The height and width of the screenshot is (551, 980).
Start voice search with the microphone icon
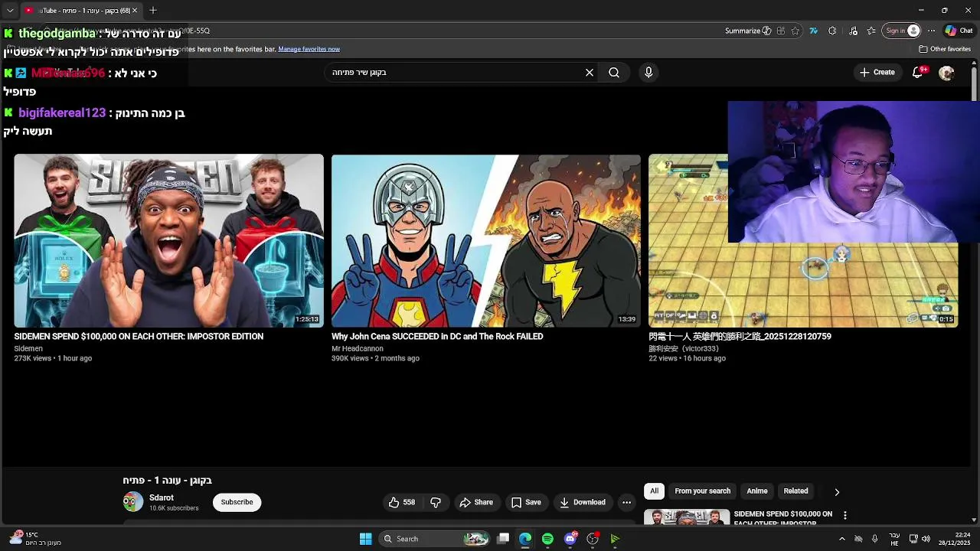click(x=648, y=72)
